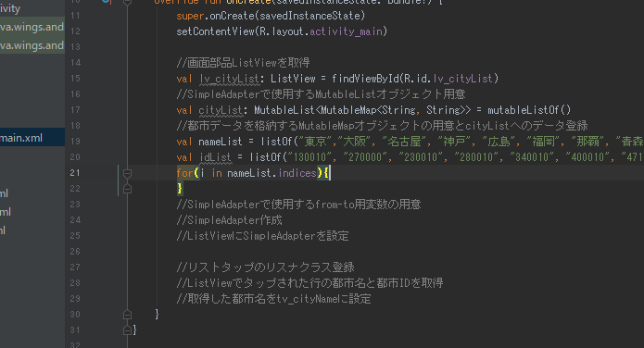Click the comment //画面部品ListViewを取得
Screen dimensions: 644x348
243,63
